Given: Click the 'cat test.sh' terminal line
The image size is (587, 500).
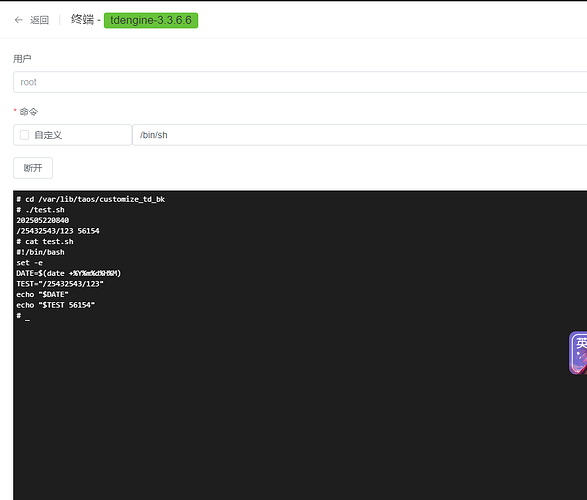Looking at the screenshot, I should 45,242.
